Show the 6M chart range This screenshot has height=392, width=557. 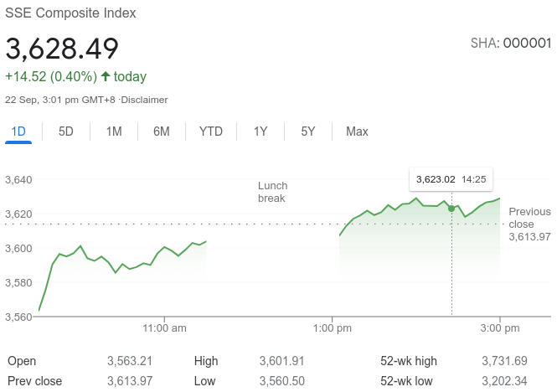(162, 132)
